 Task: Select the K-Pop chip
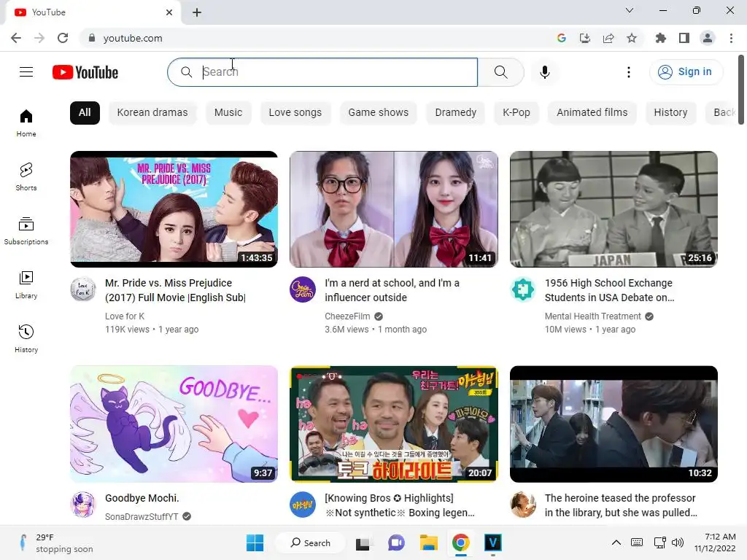(516, 113)
